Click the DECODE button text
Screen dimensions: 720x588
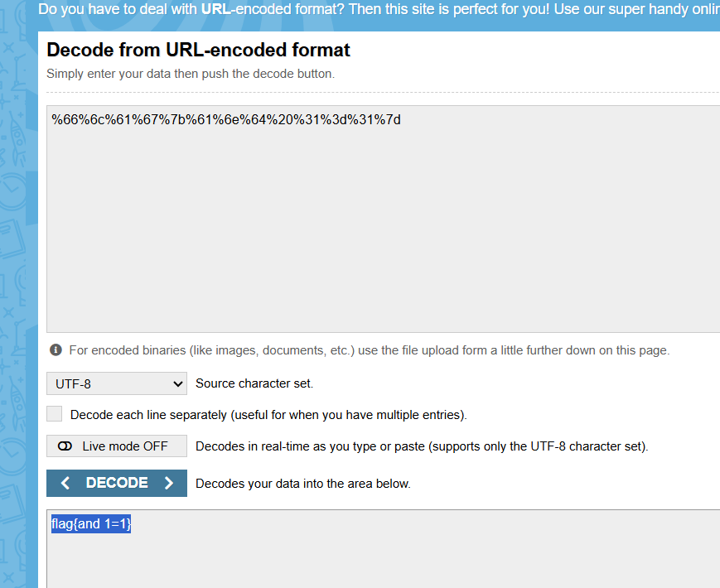pyautogui.click(x=117, y=483)
